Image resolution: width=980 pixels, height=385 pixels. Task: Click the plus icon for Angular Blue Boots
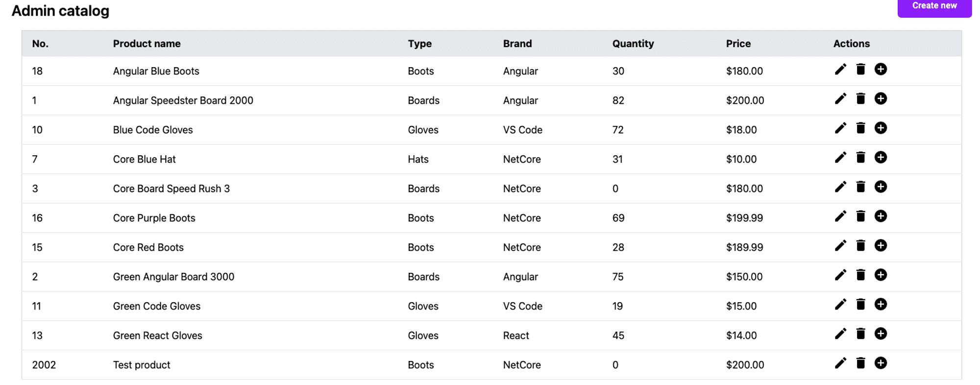click(x=881, y=70)
